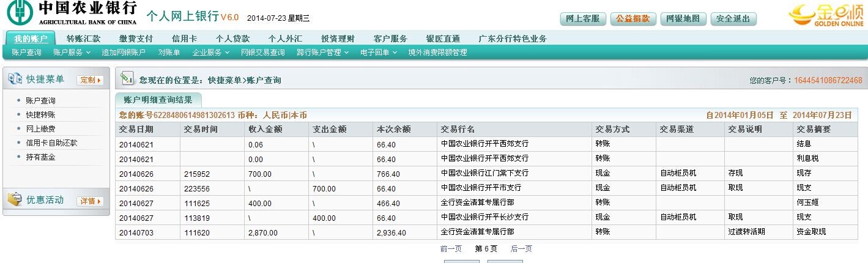Expand the 电子回单 dropdown menu

379,53
